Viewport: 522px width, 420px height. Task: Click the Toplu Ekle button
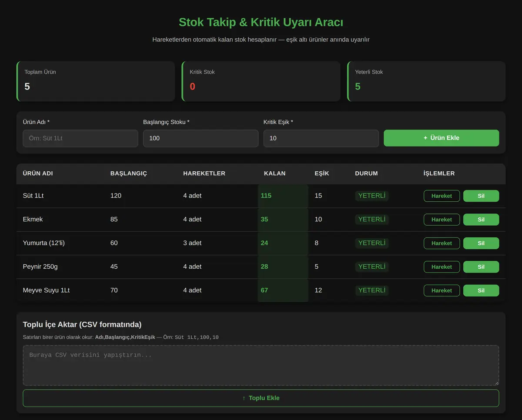(x=261, y=398)
